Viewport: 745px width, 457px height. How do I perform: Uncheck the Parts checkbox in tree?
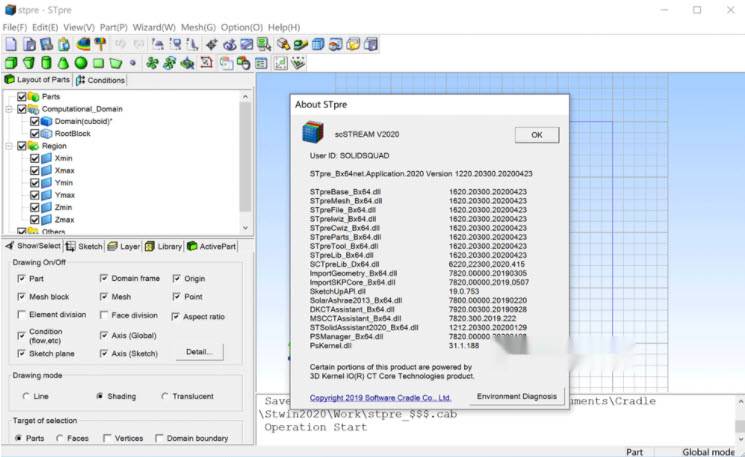pyautogui.click(x=21, y=96)
